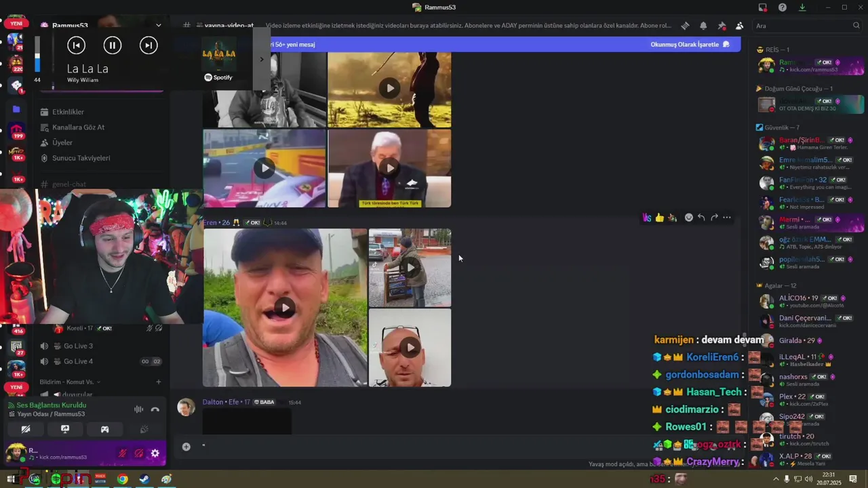The width and height of the screenshot is (868, 488).
Task: Open the help question mark
Action: pyautogui.click(x=783, y=7)
